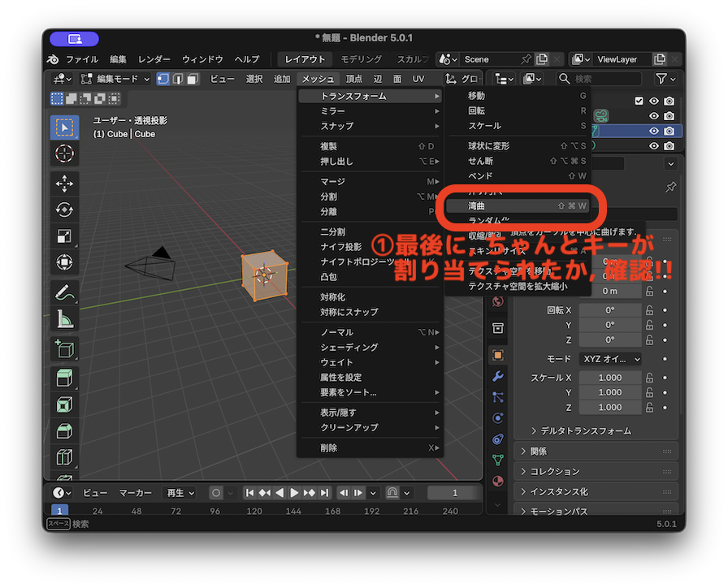This screenshot has width=728, height=588.
Task: Choose 湾曲 from the Transform submenu
Action: [518, 205]
